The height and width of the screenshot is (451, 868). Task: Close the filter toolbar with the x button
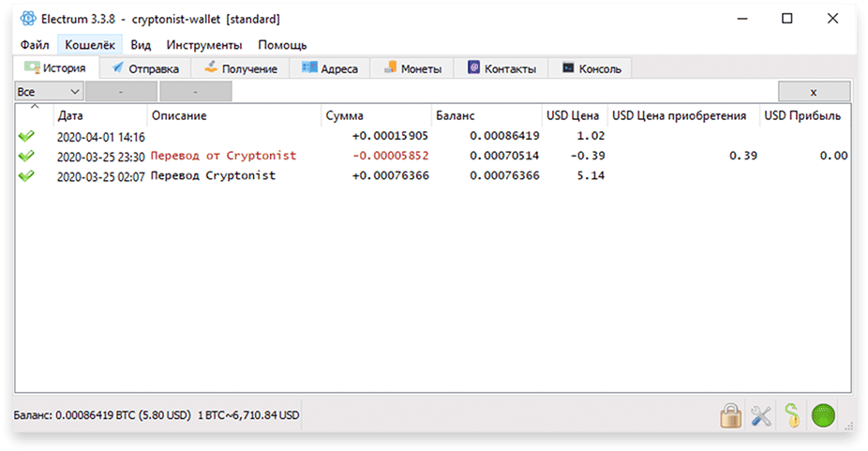[814, 92]
